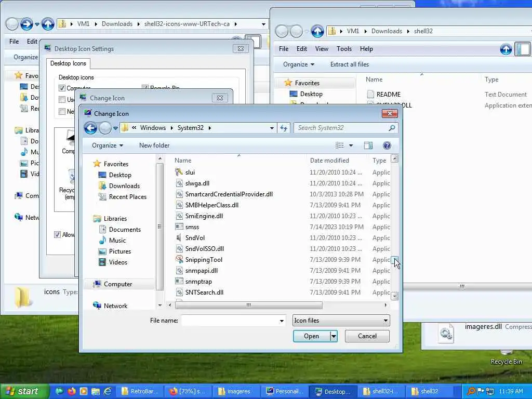Click the File name input field
The image size is (532, 399).
[x=230, y=321]
